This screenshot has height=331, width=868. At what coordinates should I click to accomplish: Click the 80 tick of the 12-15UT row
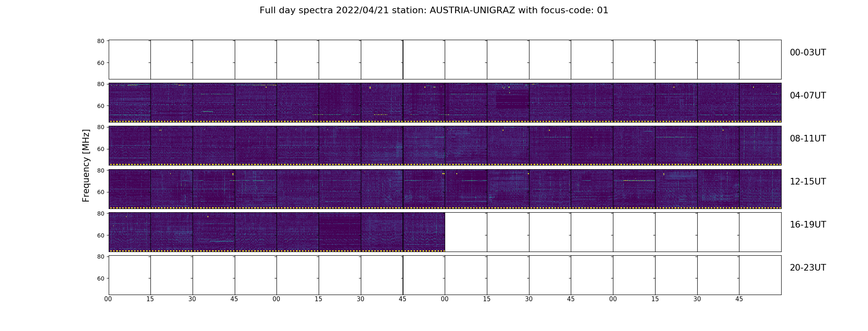[x=100, y=170]
